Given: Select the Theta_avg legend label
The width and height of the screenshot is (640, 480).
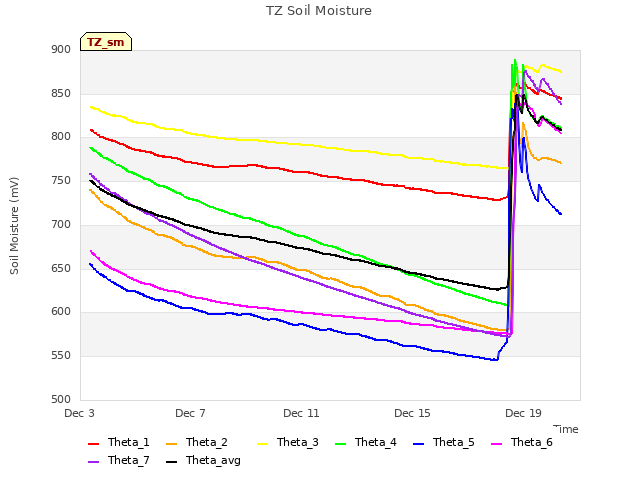Looking at the screenshot, I should 213,460.
